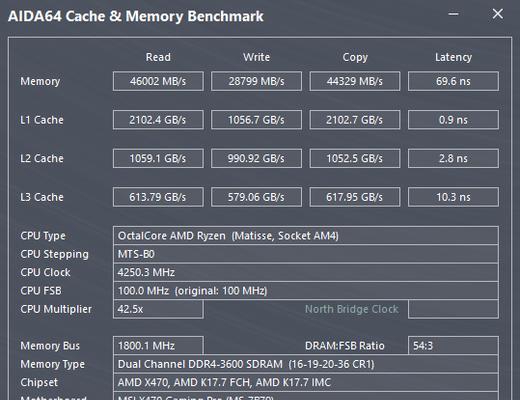Click the CPU Clock 4250.3 MHz field
This screenshot has height=400, width=520.
click(x=306, y=272)
